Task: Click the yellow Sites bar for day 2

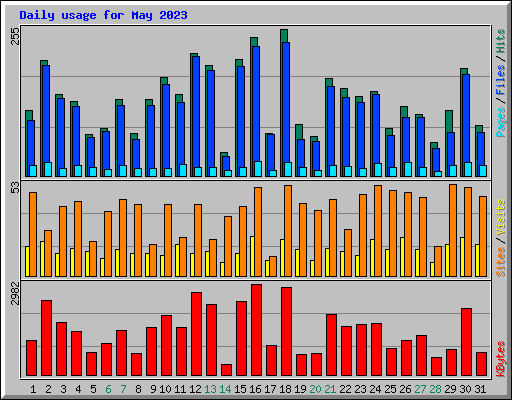Action: pos(42,259)
